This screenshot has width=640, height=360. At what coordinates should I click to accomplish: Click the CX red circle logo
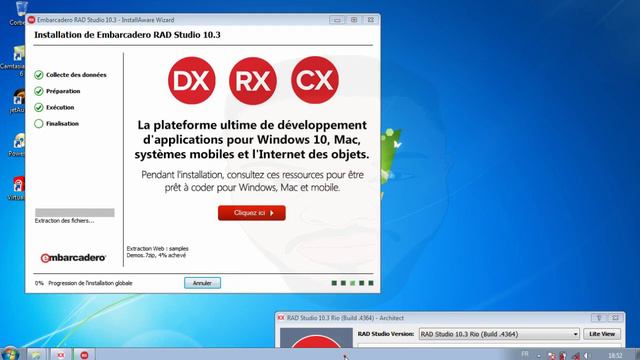(x=315, y=80)
